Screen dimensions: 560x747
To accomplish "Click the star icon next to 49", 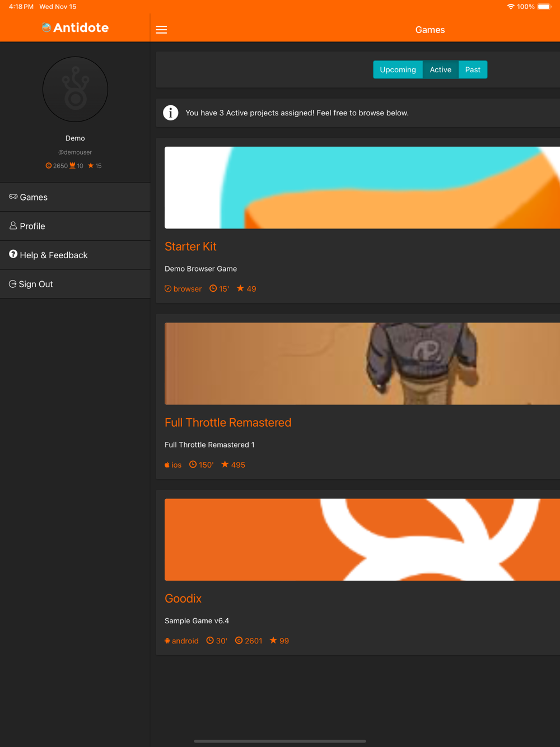I will [x=240, y=288].
